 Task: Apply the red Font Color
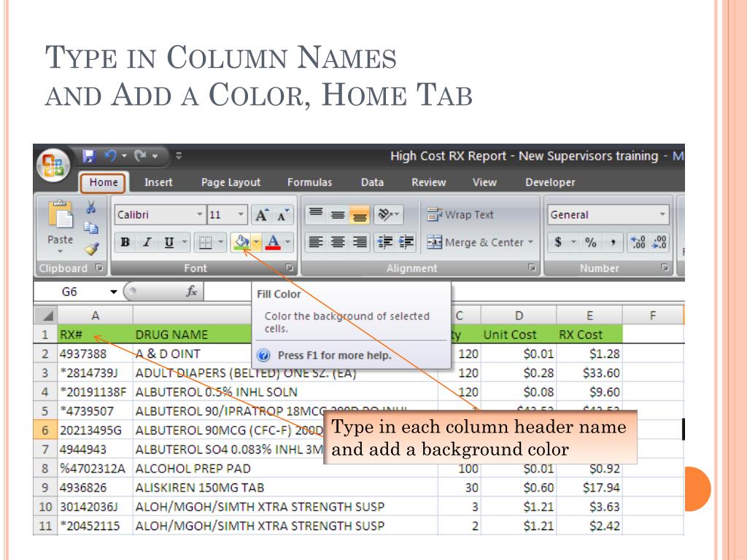click(273, 242)
